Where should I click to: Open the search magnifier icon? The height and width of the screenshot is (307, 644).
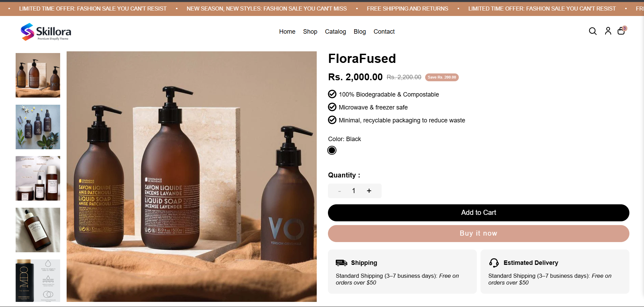pos(593,31)
